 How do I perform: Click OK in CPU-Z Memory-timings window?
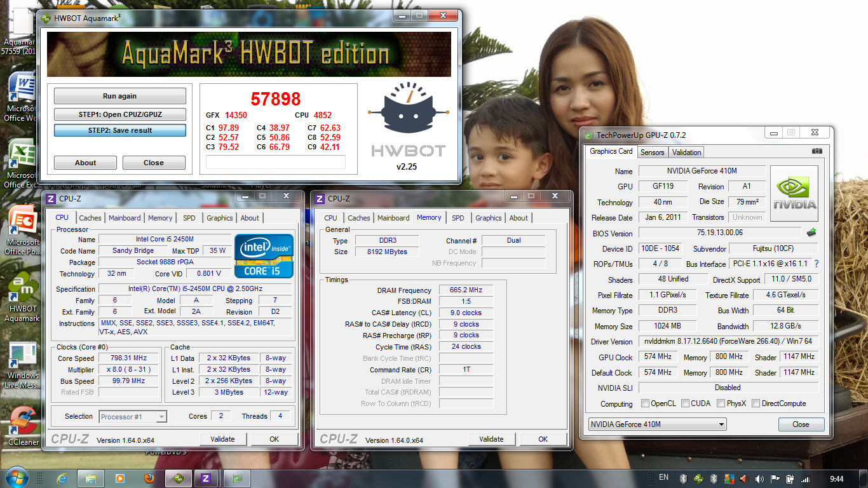(x=543, y=439)
